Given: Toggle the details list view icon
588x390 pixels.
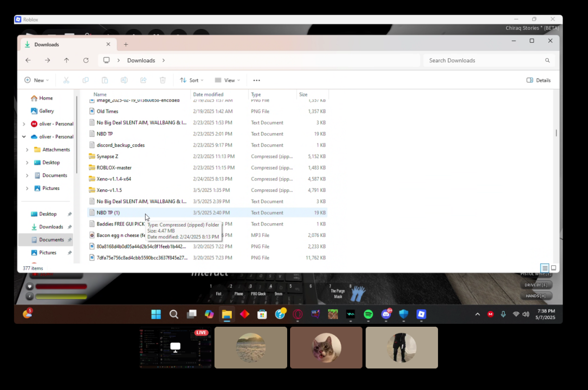Looking at the screenshot, I should pyautogui.click(x=545, y=268).
